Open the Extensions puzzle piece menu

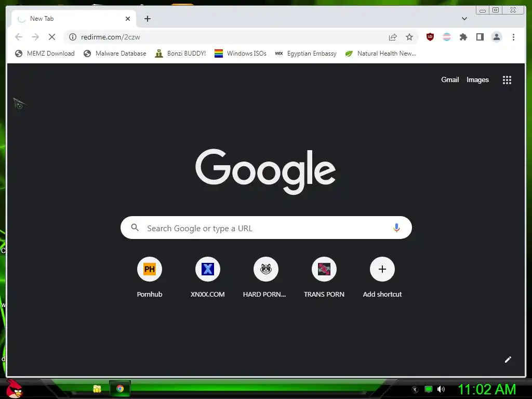tap(463, 37)
